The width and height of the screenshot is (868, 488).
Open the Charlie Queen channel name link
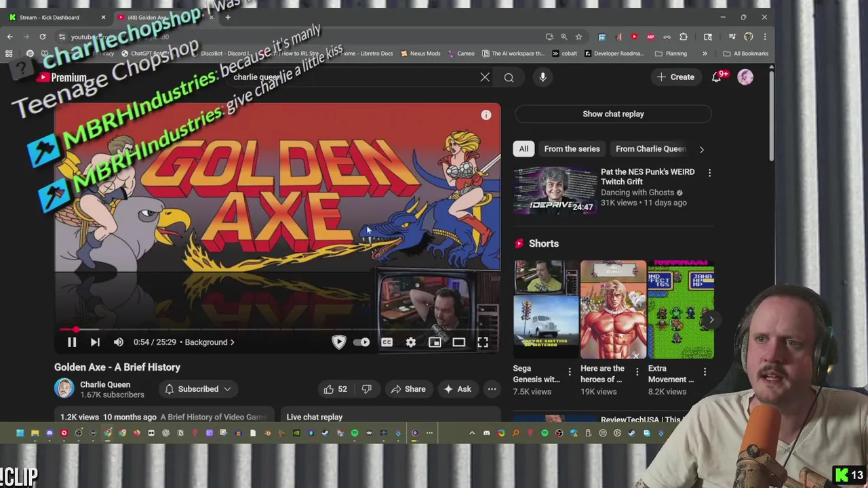click(x=105, y=384)
